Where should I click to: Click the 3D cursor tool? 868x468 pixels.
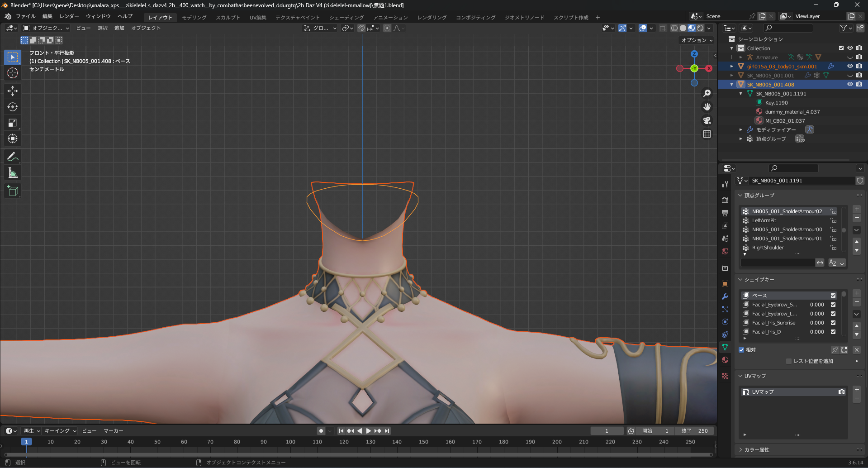pos(13,73)
